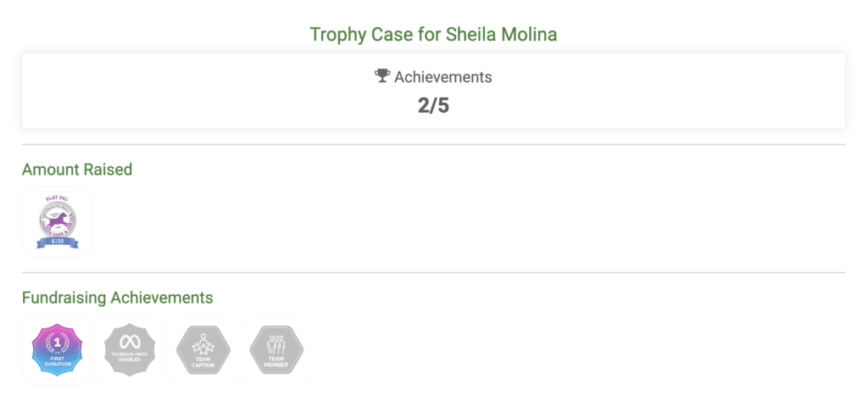Select the First Donation badge

click(57, 350)
